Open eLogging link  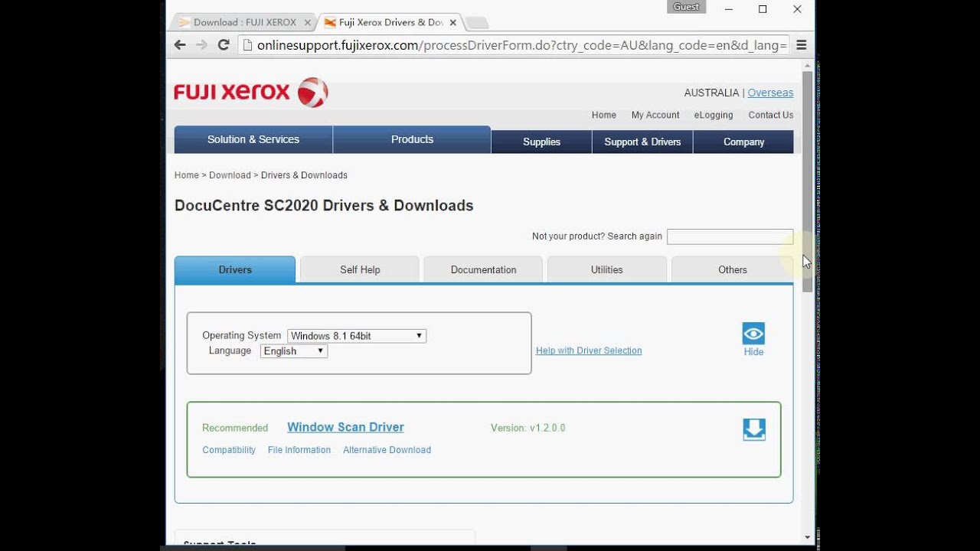(x=714, y=115)
